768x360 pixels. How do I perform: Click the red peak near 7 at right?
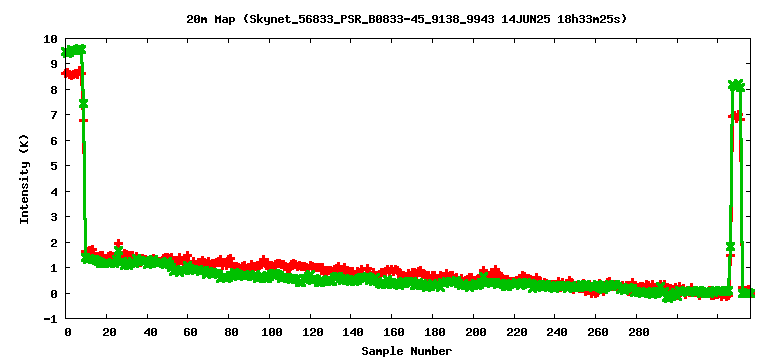736,117
